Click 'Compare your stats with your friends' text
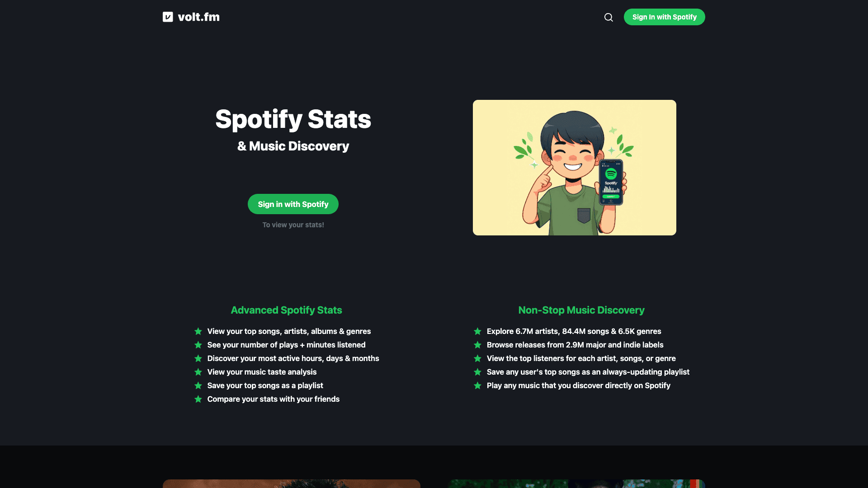Image resolution: width=868 pixels, height=488 pixels. coord(273,399)
